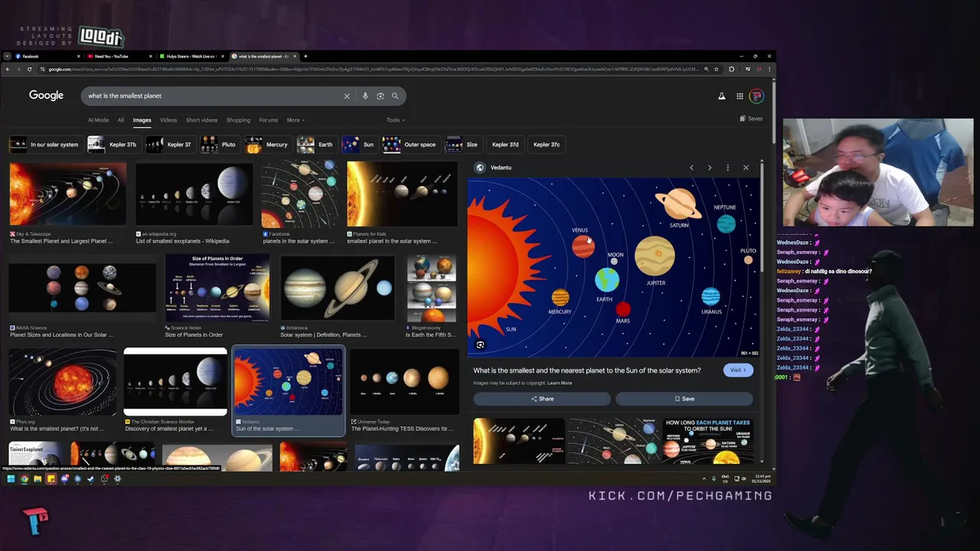Show next image in preview panel
The width and height of the screenshot is (980, 551).
click(710, 168)
